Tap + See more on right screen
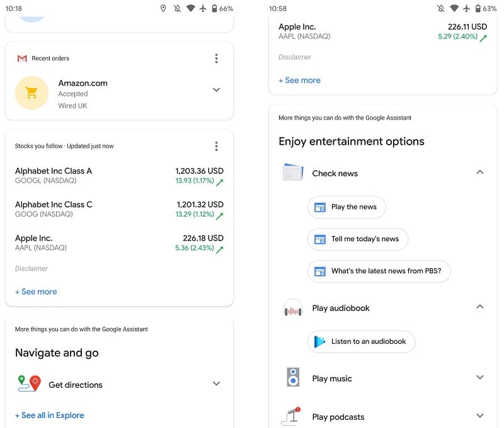This screenshot has height=428, width=504. (300, 81)
